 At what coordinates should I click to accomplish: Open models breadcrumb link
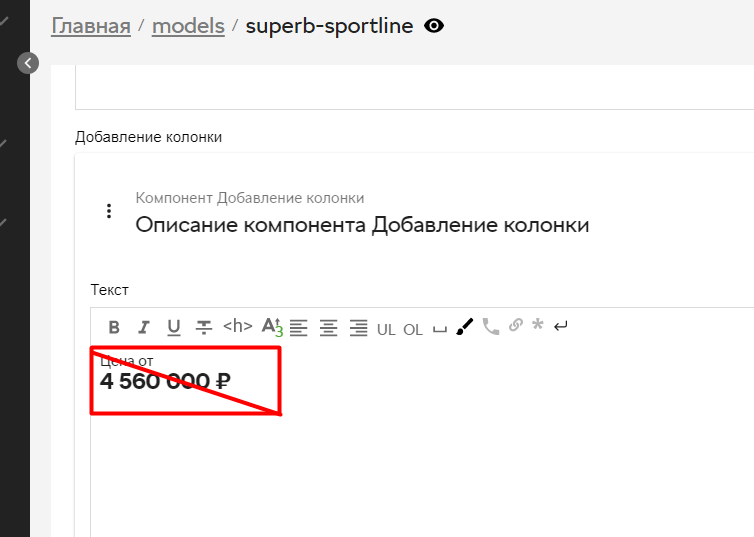tap(188, 26)
